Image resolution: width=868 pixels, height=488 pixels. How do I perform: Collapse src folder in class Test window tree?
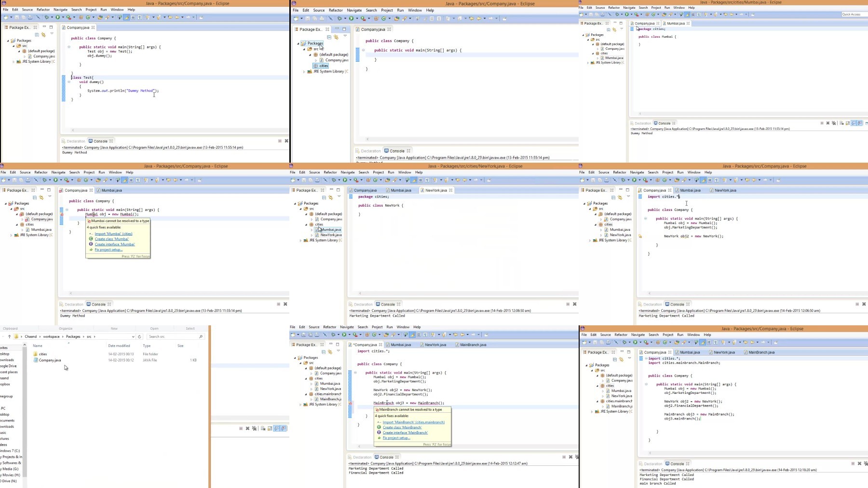[x=14, y=46]
